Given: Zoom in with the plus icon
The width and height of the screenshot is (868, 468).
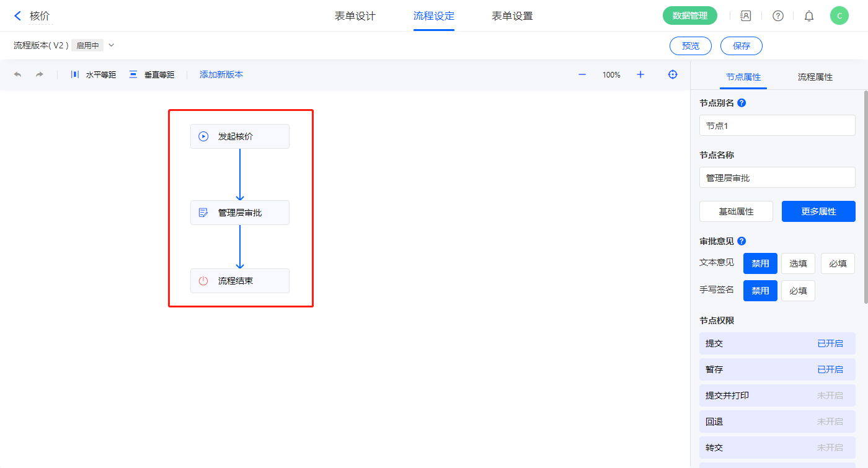Looking at the screenshot, I should coord(640,74).
